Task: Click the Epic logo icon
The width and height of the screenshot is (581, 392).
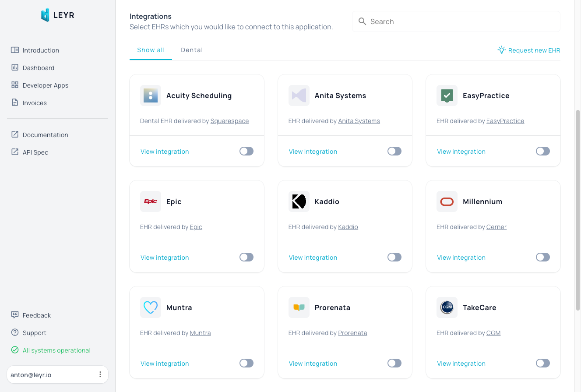Action: pos(151,201)
